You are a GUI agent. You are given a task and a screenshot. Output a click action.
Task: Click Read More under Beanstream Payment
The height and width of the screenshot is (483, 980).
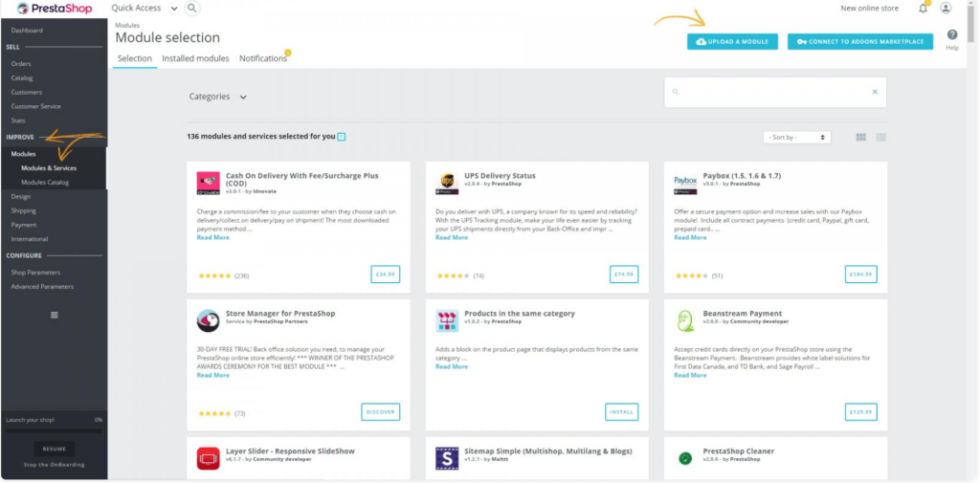pos(690,375)
